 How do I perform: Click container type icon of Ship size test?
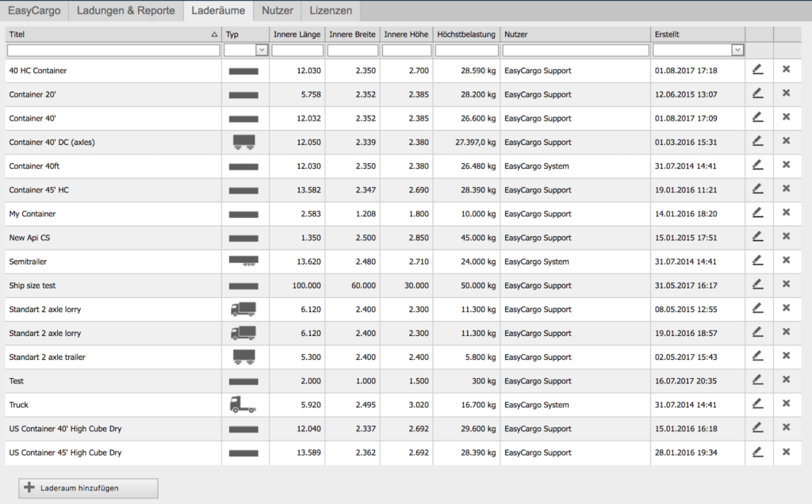pyautogui.click(x=243, y=286)
